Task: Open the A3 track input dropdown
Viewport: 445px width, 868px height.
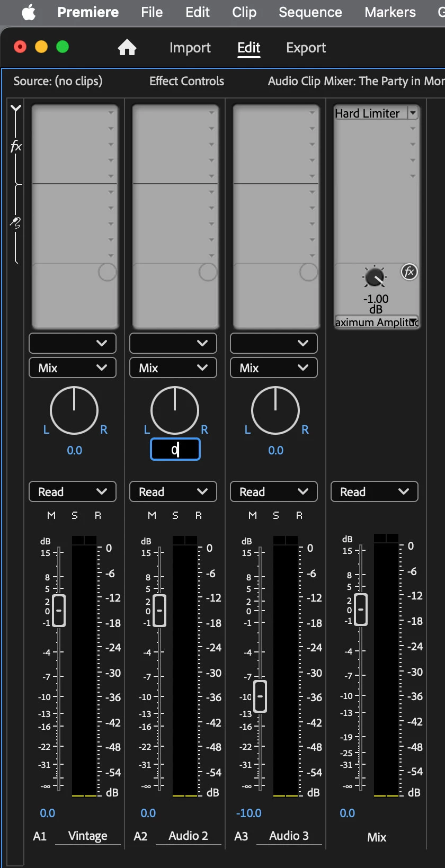Action: pos(274,343)
